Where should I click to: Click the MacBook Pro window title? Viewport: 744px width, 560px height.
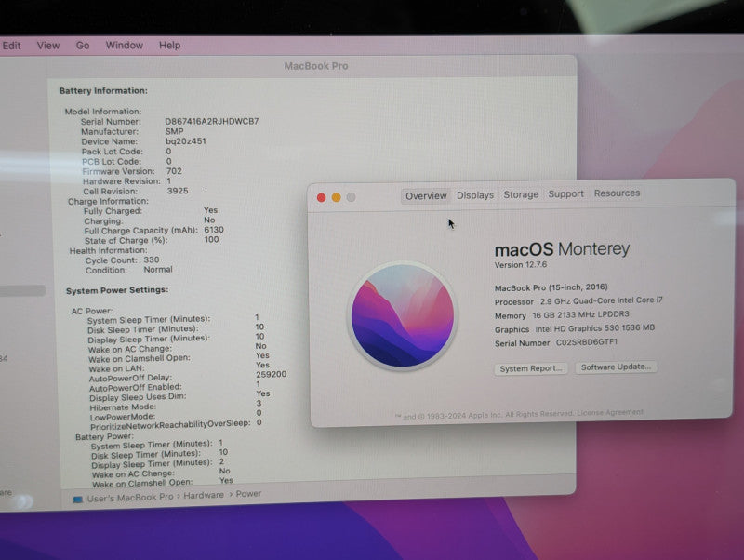click(x=316, y=66)
